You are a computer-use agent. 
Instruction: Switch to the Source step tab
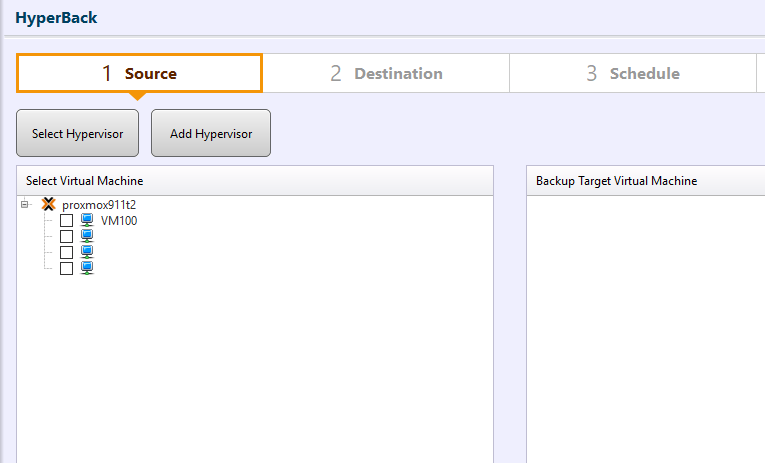click(x=140, y=73)
